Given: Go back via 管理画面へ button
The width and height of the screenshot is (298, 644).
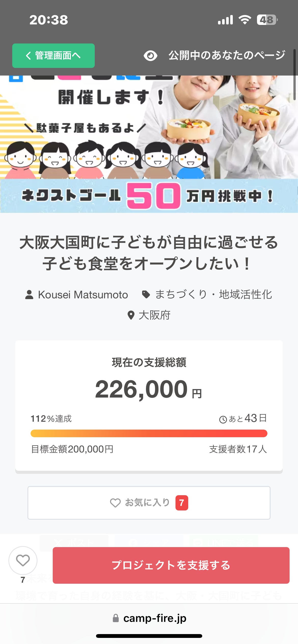Looking at the screenshot, I should (x=53, y=56).
